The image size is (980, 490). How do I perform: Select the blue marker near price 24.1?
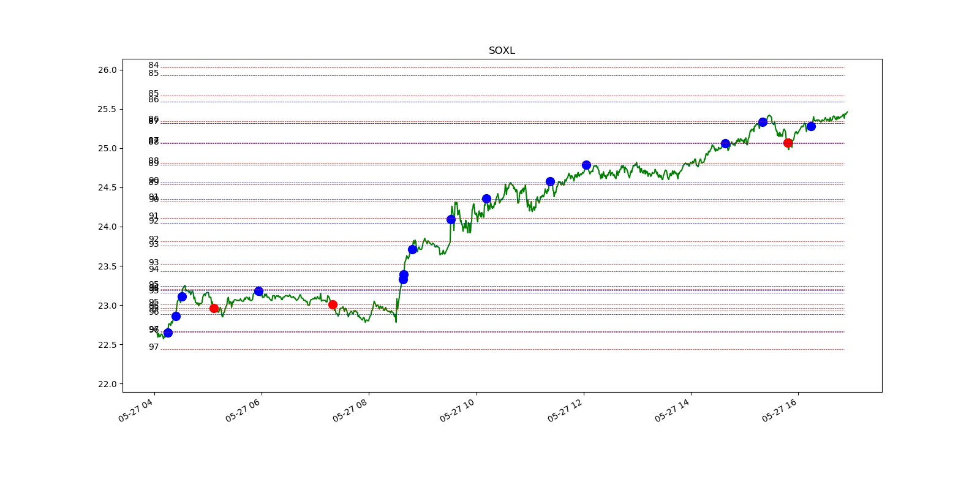[451, 219]
